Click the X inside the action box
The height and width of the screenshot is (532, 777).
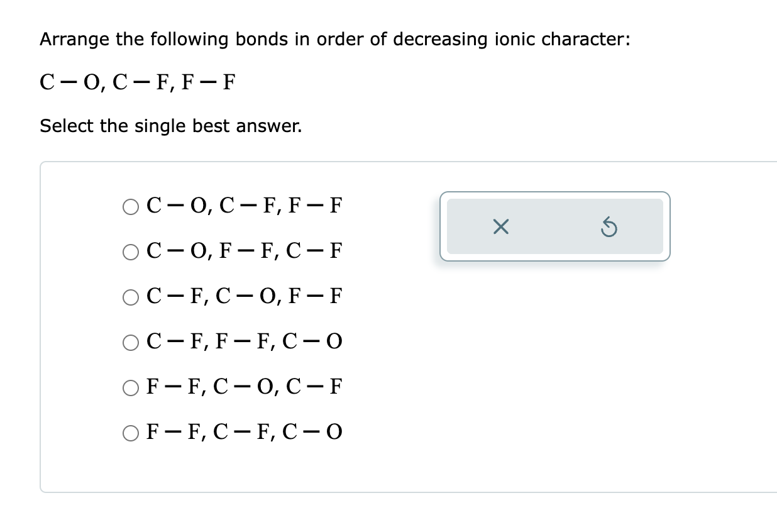[500, 227]
